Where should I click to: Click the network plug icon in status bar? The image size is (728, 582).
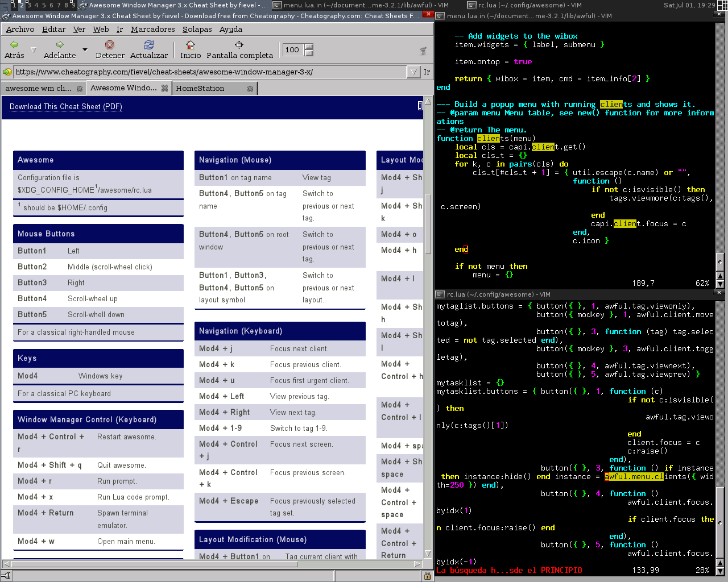pyautogui.click(x=6, y=576)
